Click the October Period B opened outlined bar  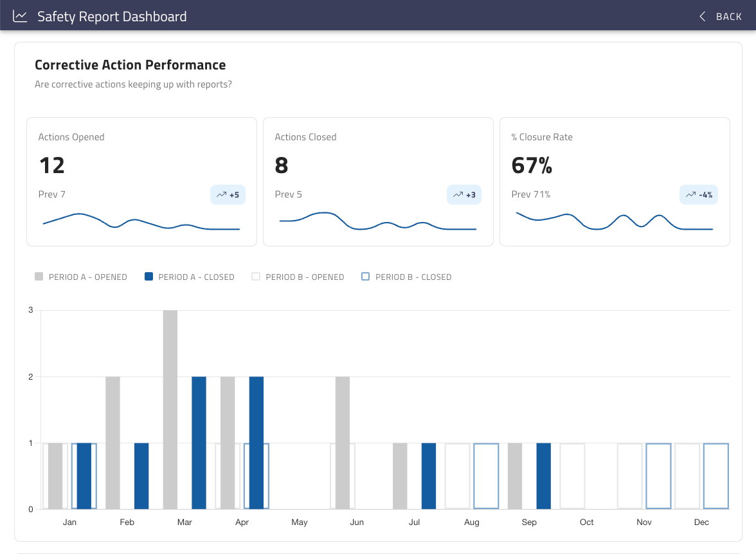572,476
